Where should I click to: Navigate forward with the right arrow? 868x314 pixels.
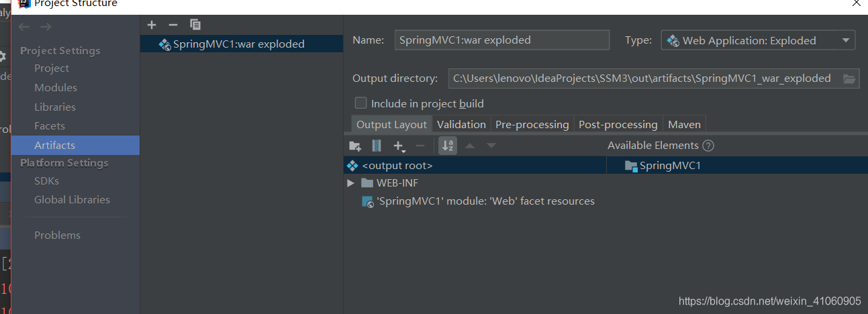[46, 27]
